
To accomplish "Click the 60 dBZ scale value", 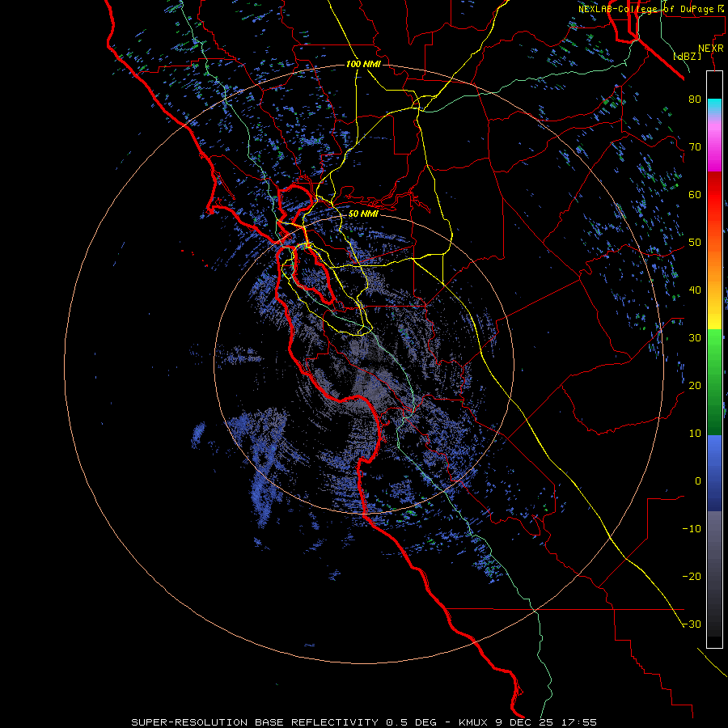I will pos(695,194).
